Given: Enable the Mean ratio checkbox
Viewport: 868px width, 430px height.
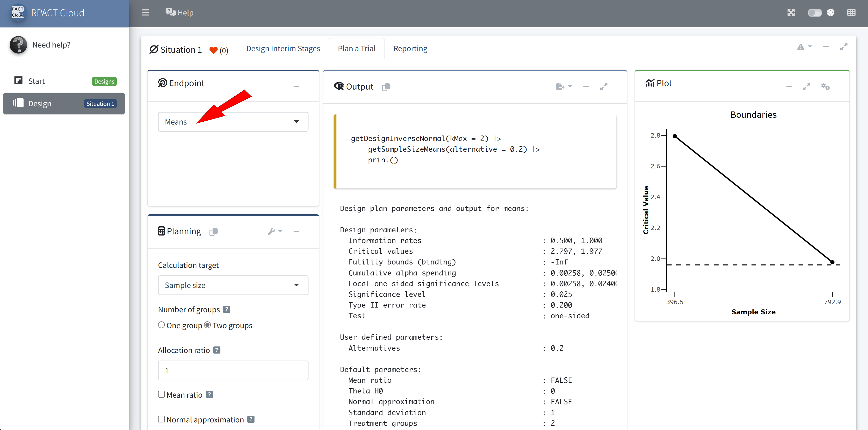Looking at the screenshot, I should coord(161,394).
